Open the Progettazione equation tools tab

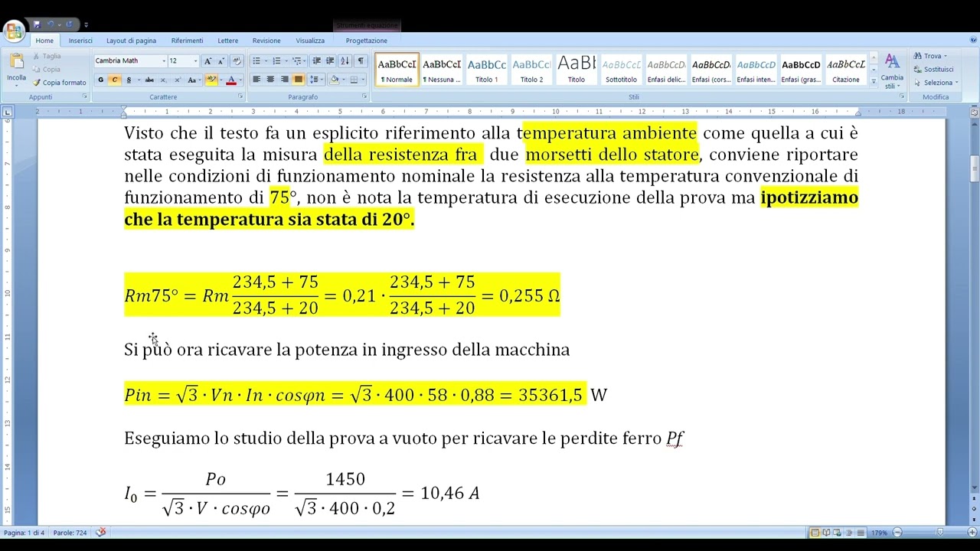(x=366, y=41)
